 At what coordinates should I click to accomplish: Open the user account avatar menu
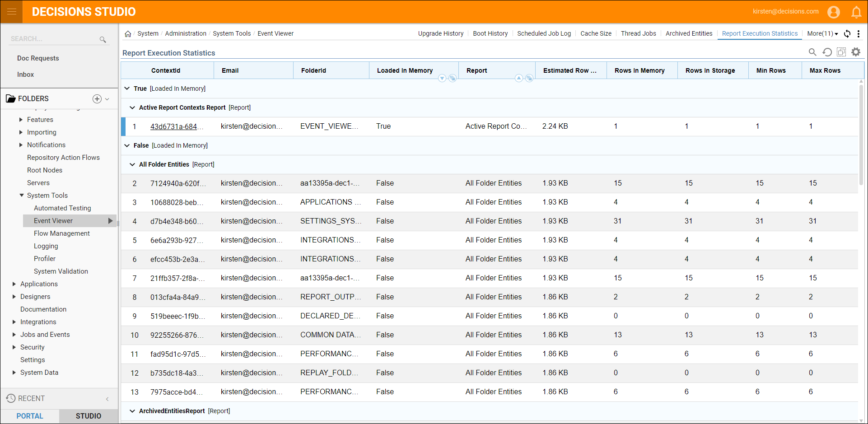834,12
